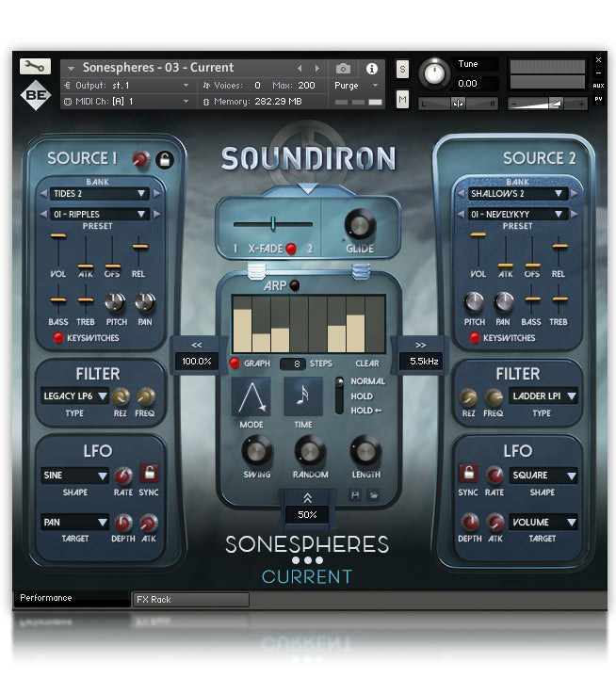Switch to the FX Rack tab
The height and width of the screenshot is (678, 616).
click(x=190, y=600)
